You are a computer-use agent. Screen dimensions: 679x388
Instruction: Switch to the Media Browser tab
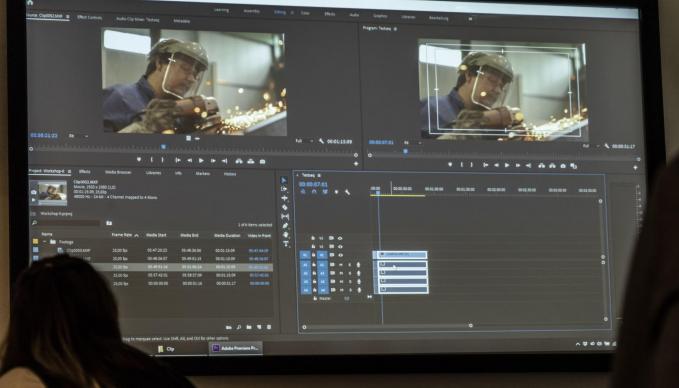coord(118,172)
